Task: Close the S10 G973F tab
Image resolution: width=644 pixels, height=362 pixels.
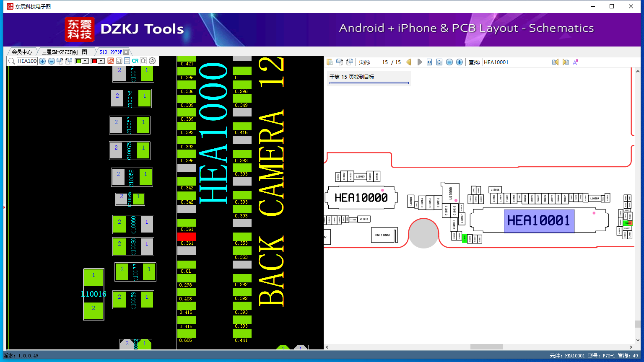Action: tap(126, 52)
